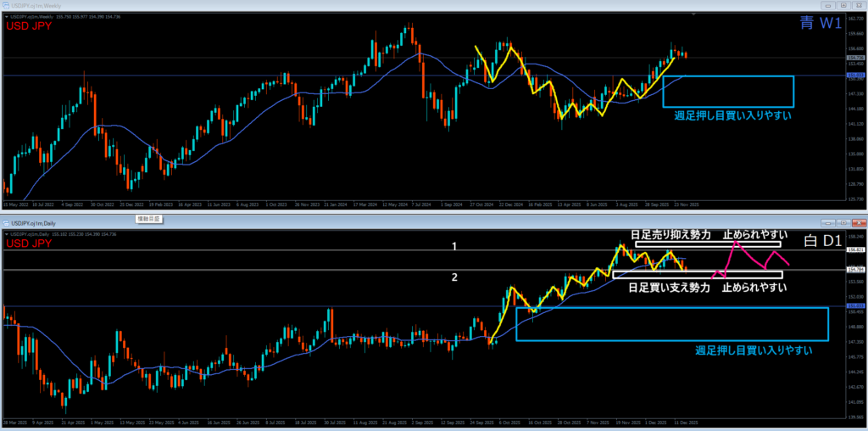Click the 白 D1 label
868x431 pixels.
pos(822,241)
